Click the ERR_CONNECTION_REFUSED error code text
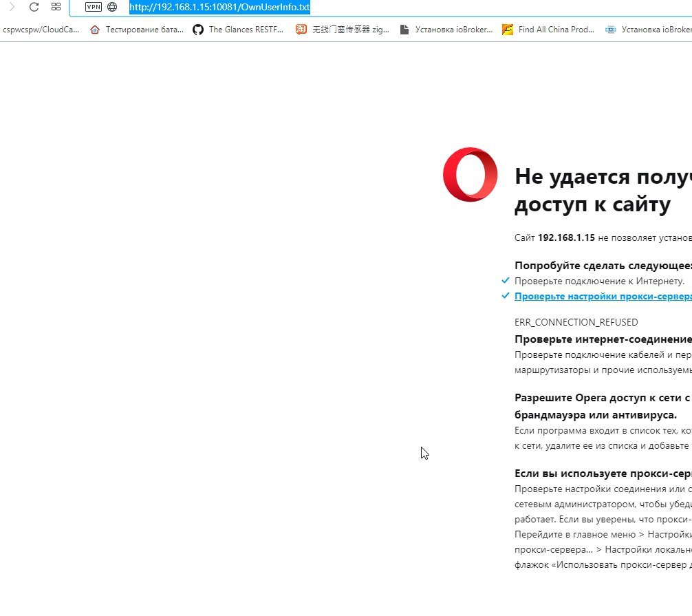 [x=576, y=322]
